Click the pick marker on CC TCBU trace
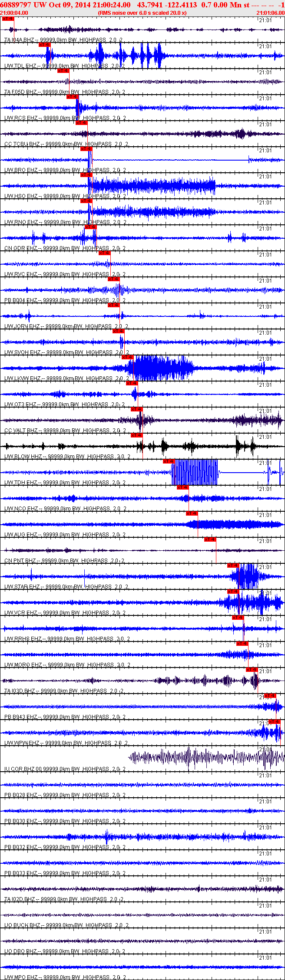The width and height of the screenshot is (285, 980). coord(81,123)
